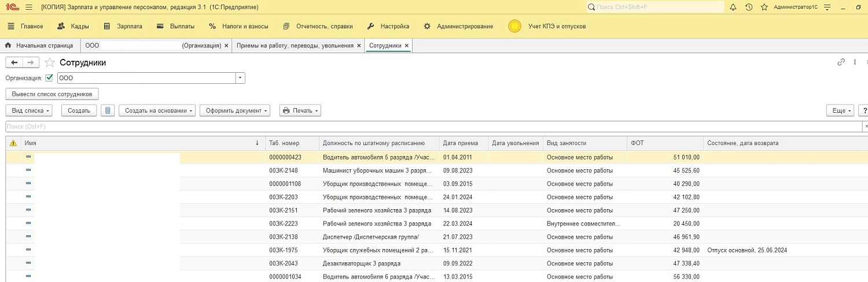Screen dimensions: 868x282
Task: Click yellow circle Учет КПЭ и отпусков
Action: (514, 27)
